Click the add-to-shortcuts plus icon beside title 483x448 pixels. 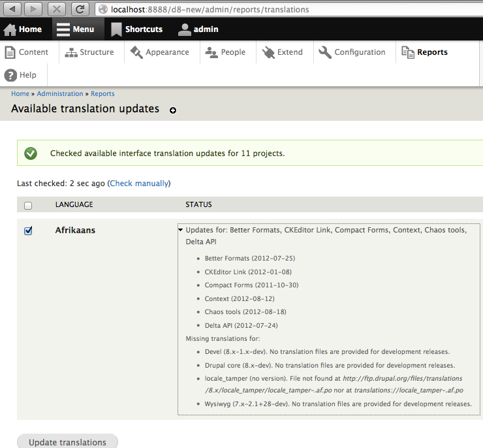(173, 110)
